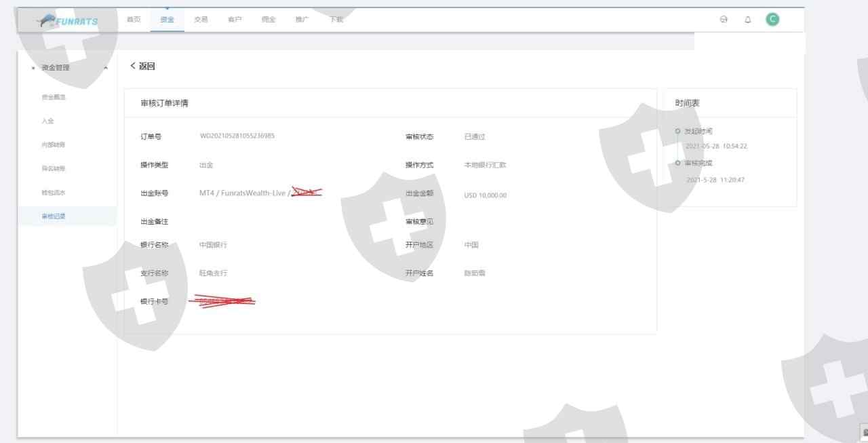The height and width of the screenshot is (443, 868).
Task: Open 钱包流水 in the sidebar
Action: pyautogui.click(x=54, y=192)
